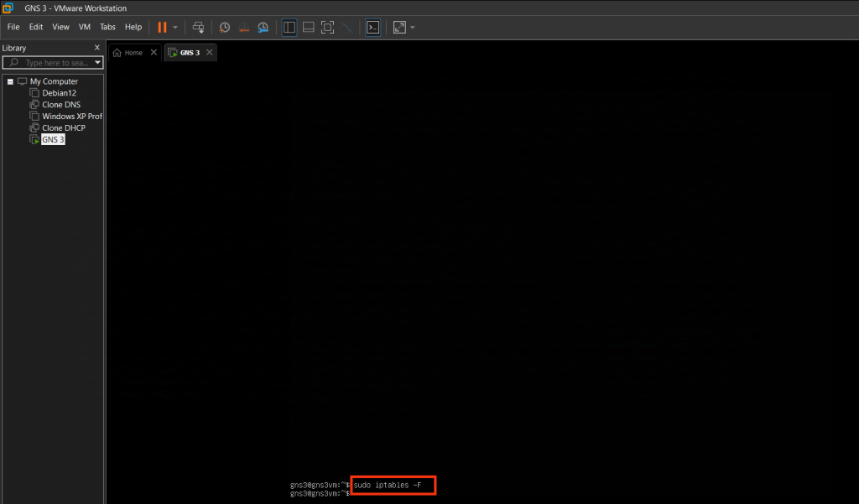Toggle the Library sidebar view icon

point(289,27)
